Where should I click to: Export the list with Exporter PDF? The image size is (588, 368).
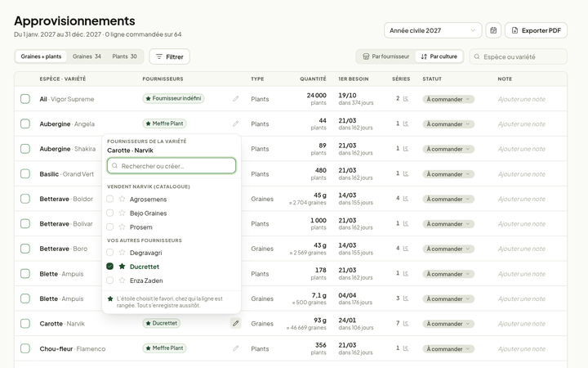(x=536, y=30)
